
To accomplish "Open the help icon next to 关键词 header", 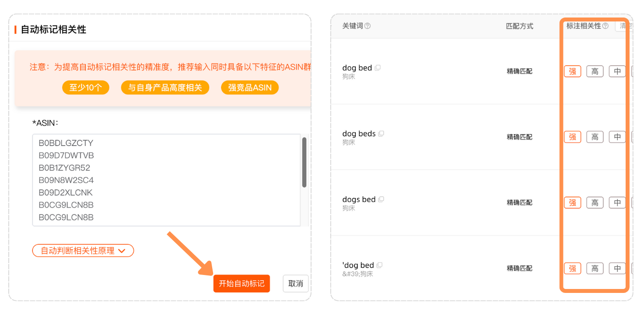I will 367,26.
